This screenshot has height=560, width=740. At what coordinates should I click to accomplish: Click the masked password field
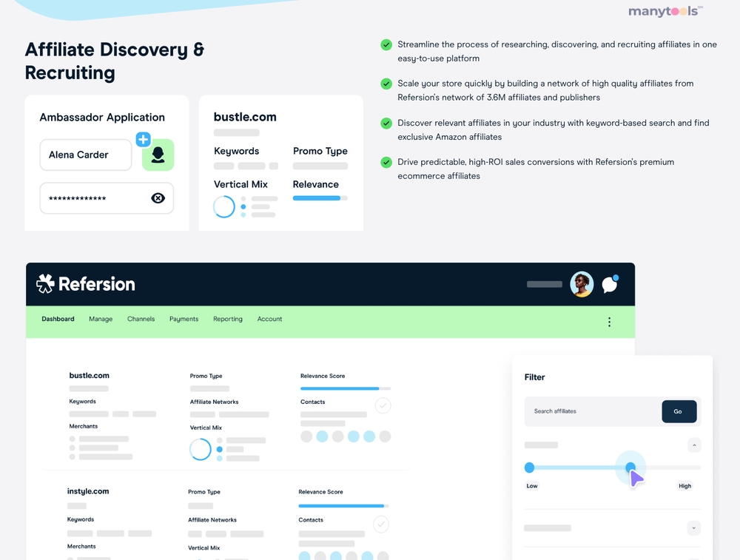point(107,198)
